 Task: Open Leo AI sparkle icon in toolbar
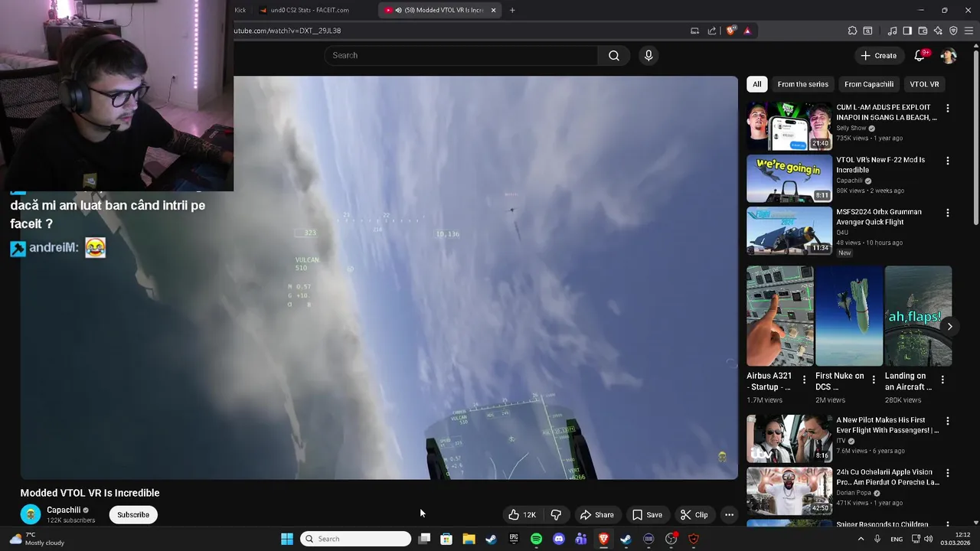[x=938, y=31]
